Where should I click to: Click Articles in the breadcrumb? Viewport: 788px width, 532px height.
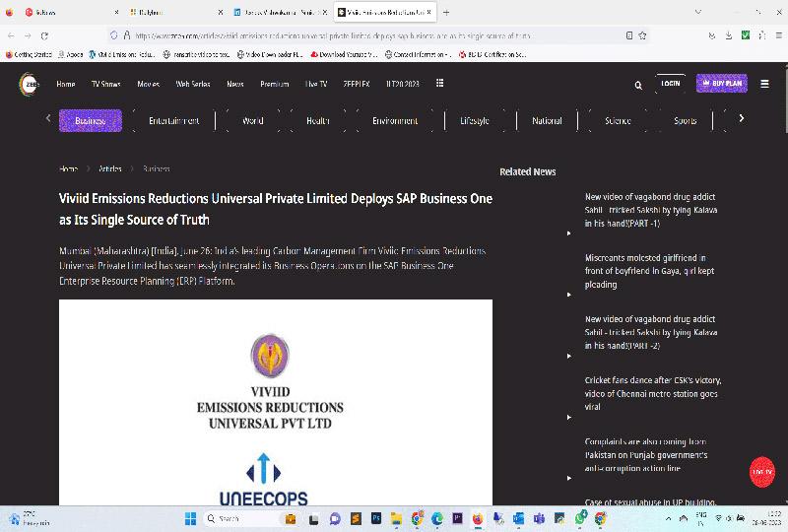110,168
